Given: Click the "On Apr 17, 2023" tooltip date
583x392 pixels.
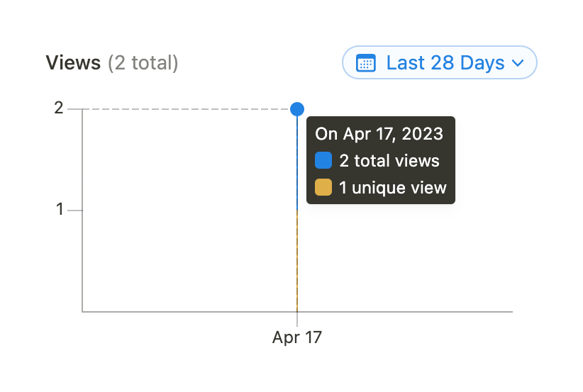Looking at the screenshot, I should click(x=379, y=134).
